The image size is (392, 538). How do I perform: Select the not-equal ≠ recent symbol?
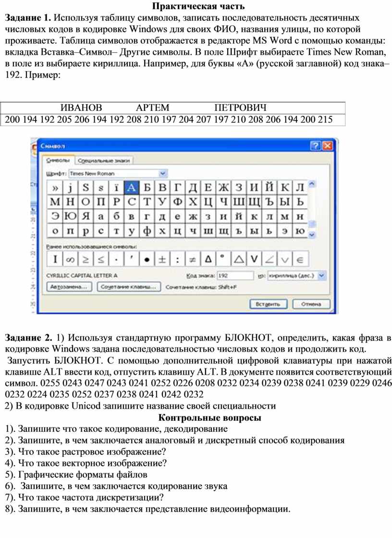pyautogui.click(x=193, y=259)
